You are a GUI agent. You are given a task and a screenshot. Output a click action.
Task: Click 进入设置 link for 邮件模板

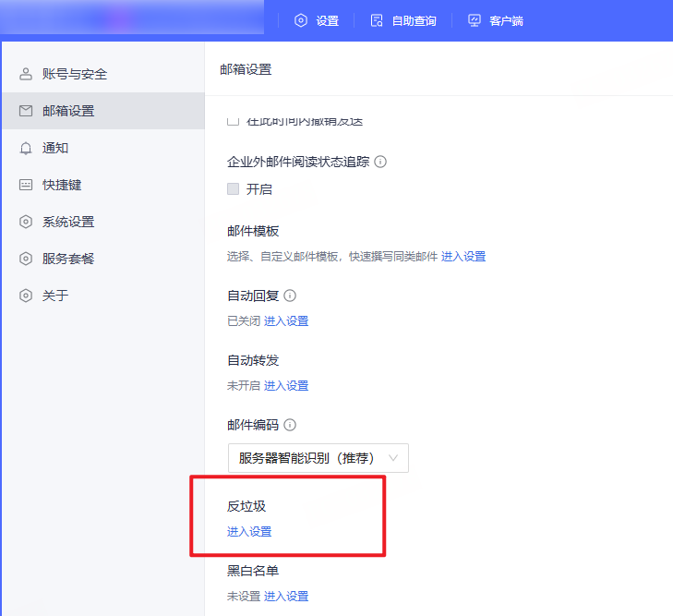click(x=463, y=257)
